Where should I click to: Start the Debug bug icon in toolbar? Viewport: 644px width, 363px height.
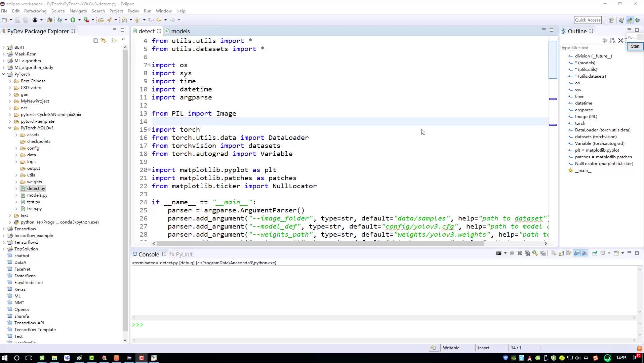(x=59, y=20)
